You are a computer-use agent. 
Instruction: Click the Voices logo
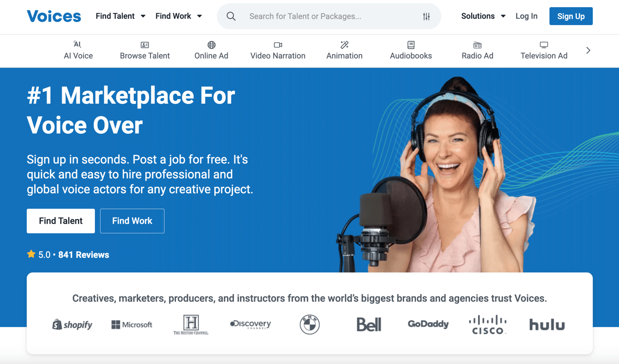coord(54,16)
